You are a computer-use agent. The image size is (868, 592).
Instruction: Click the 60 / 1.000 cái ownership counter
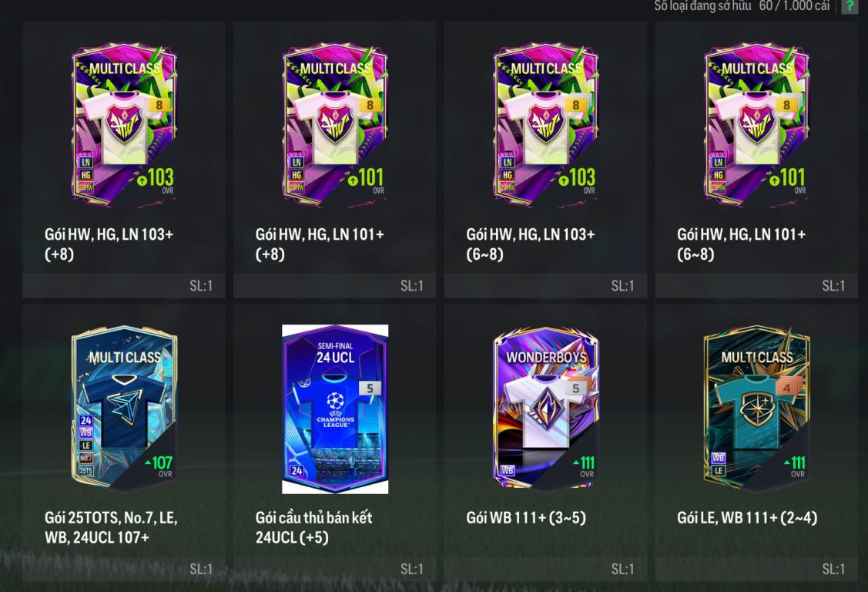pos(794,6)
